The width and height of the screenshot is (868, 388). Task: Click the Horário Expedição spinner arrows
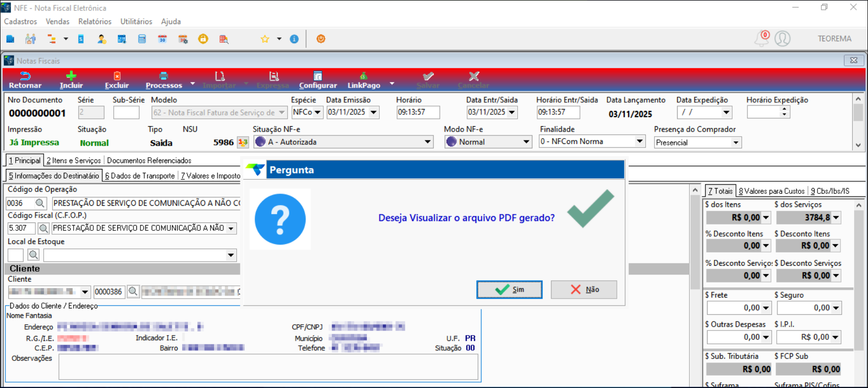coord(784,112)
